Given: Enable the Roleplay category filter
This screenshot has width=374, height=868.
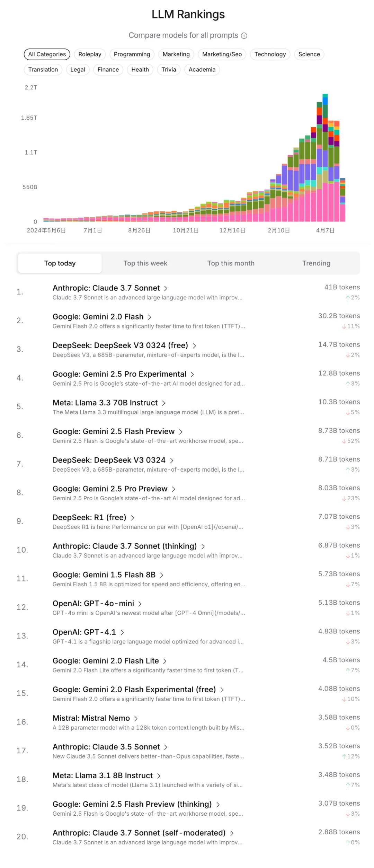Looking at the screenshot, I should (90, 54).
